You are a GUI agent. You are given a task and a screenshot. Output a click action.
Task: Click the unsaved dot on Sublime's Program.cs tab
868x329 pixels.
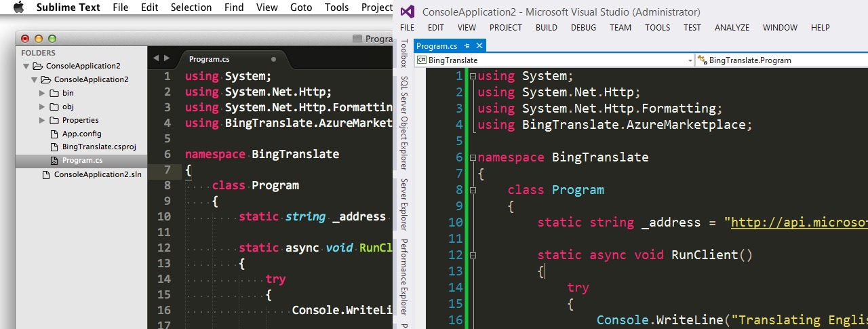[273, 59]
